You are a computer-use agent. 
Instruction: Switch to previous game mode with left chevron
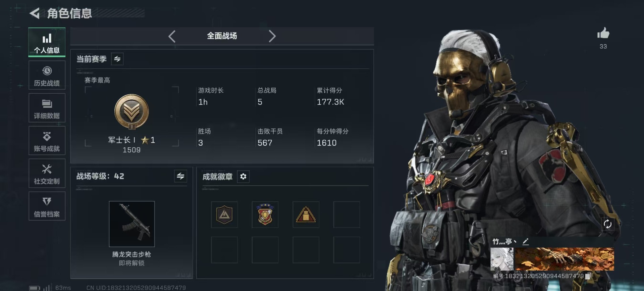point(172,36)
